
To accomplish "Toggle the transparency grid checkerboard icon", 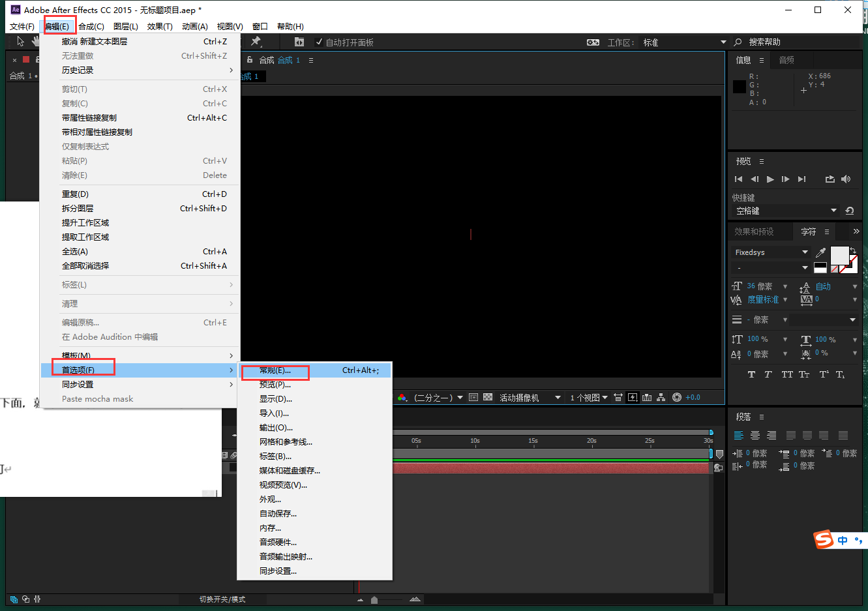I will (x=487, y=397).
